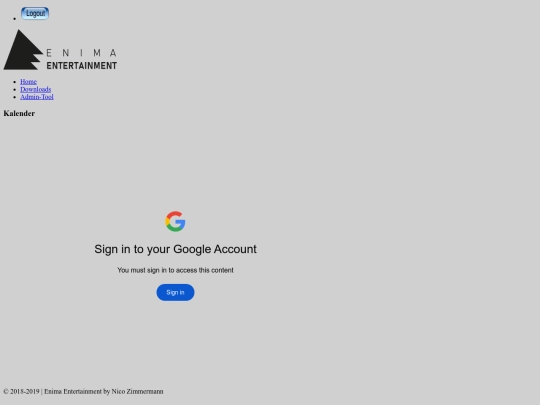Screen dimensions: 540x405
Task: Click the Nico Zimmermann name in footer
Action: 137,392
